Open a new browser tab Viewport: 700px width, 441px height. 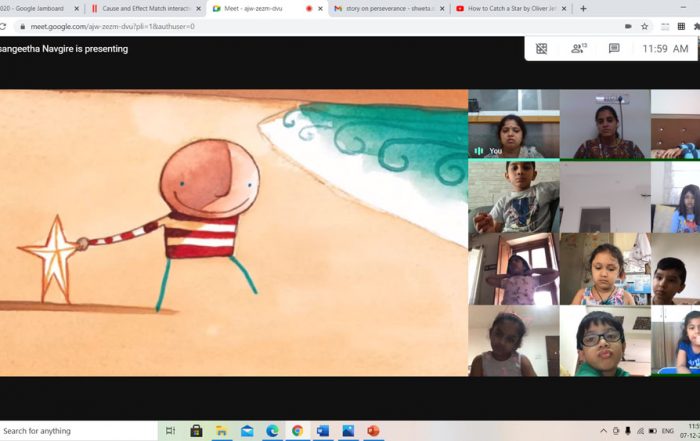(x=583, y=8)
